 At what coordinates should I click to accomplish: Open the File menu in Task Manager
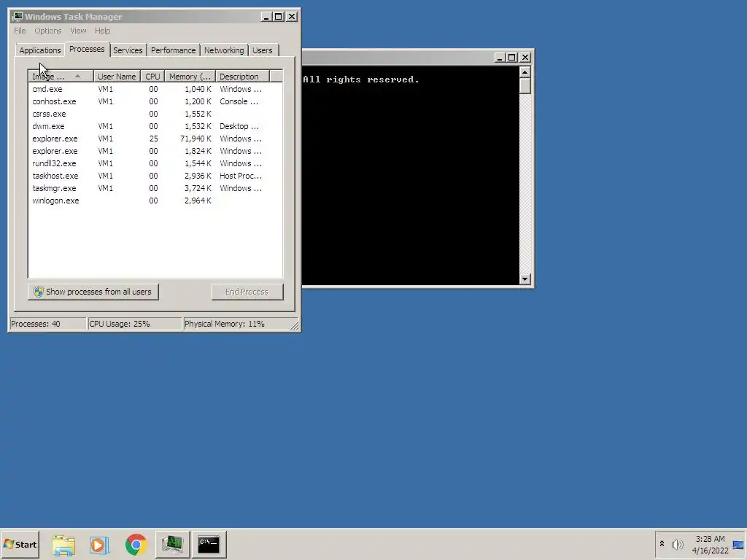pos(20,31)
